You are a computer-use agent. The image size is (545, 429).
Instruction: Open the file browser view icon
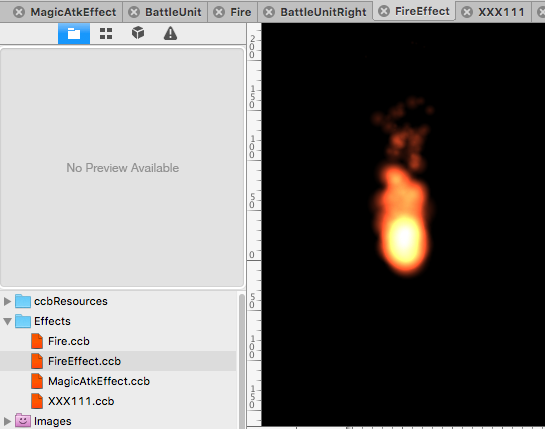pos(74,34)
